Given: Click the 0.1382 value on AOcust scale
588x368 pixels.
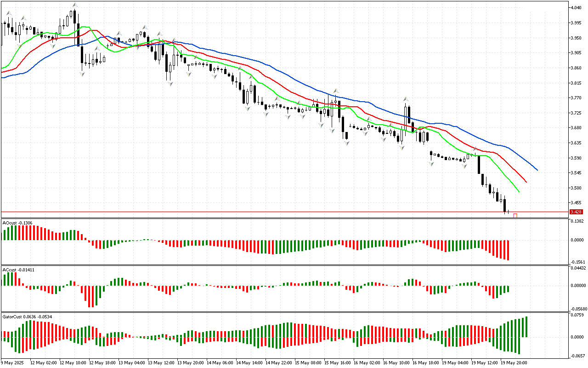Looking at the screenshot, I should (x=577, y=222).
